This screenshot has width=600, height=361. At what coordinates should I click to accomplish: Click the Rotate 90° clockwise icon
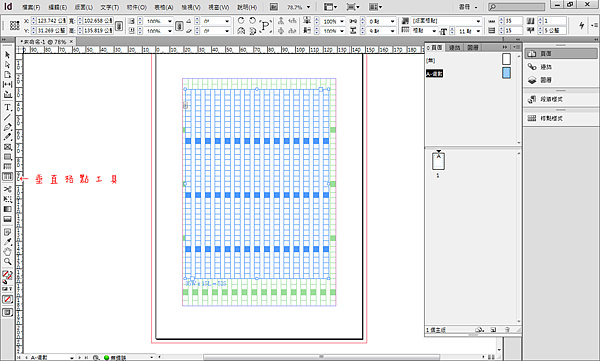coord(241,21)
